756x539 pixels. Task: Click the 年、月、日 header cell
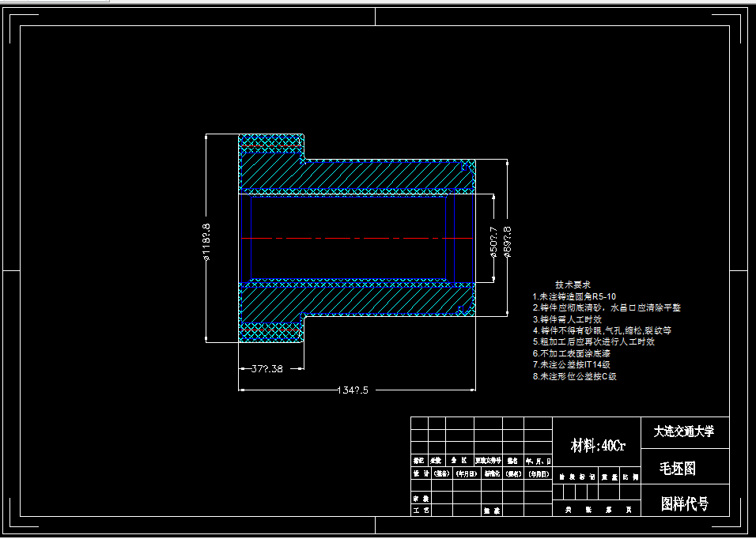[x=538, y=461]
